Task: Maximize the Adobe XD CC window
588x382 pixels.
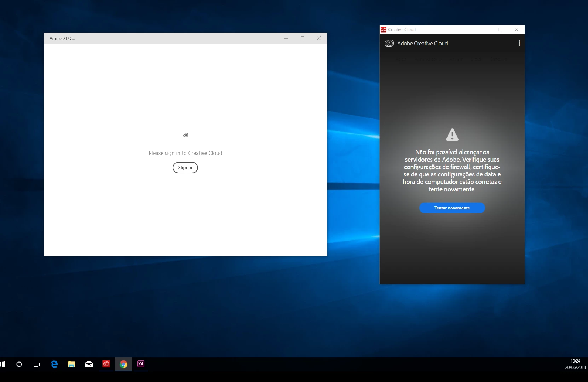Action: [302, 38]
